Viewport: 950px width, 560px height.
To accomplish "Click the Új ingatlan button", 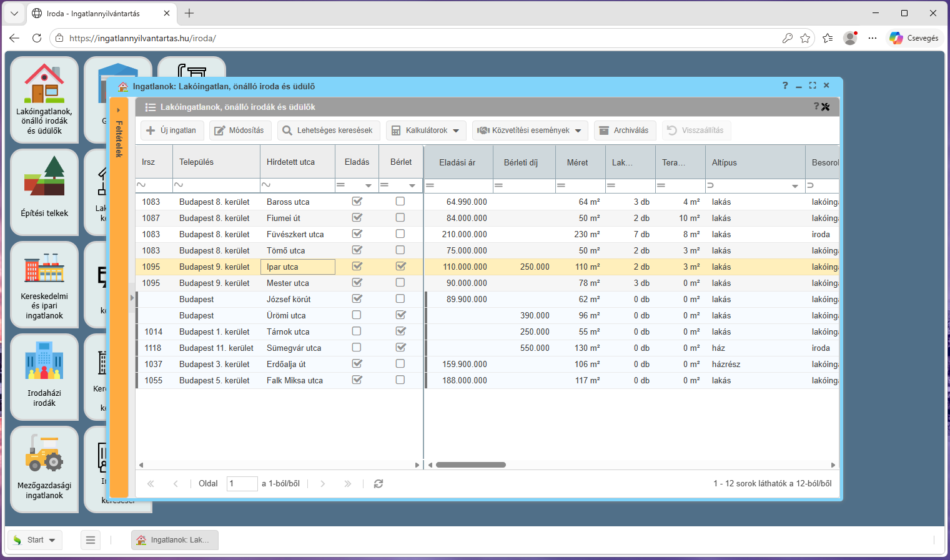I will tap(172, 130).
